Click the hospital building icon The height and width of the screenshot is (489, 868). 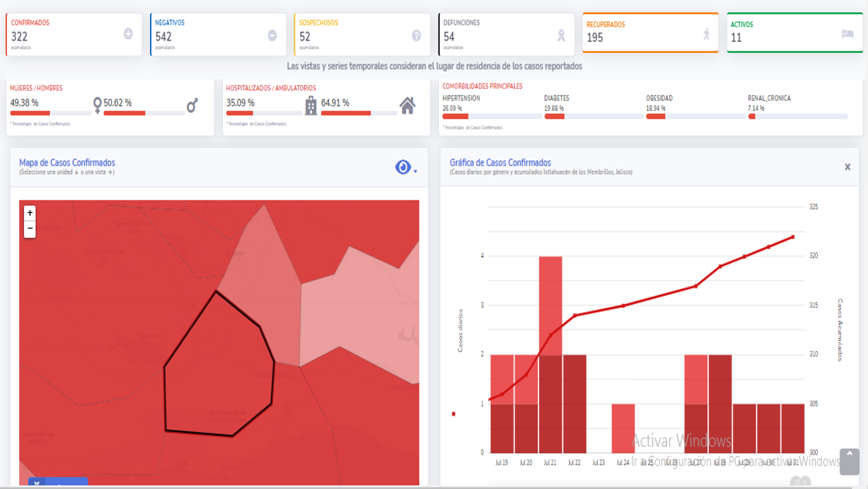coord(311,106)
